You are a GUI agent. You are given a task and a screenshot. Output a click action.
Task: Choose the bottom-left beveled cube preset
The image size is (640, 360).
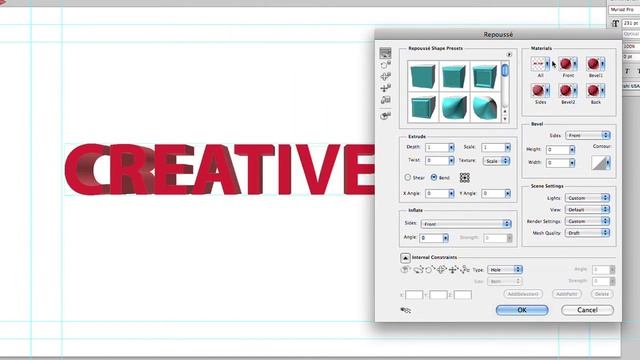click(422, 107)
